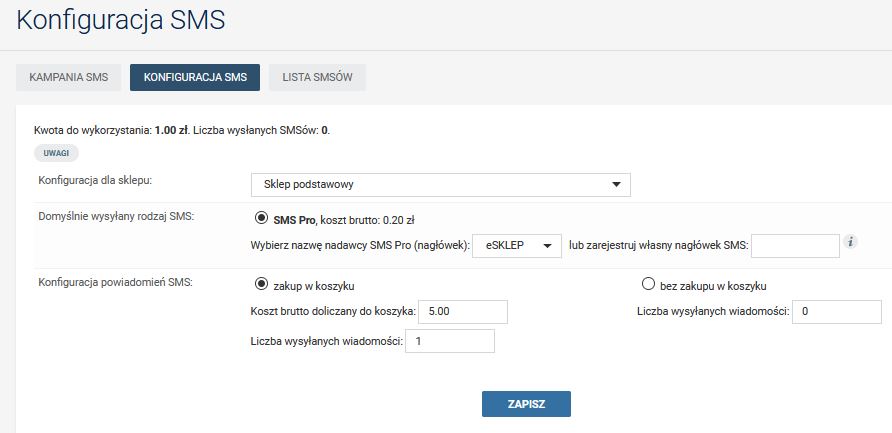Click the message count field showing 1
The height and width of the screenshot is (433, 892).
(x=450, y=342)
